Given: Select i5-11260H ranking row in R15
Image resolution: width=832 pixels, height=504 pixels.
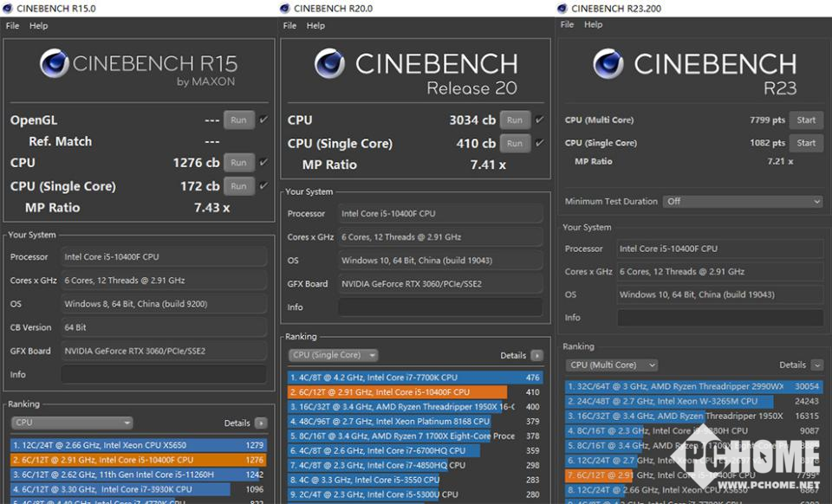Looking at the screenshot, I should (138, 475).
